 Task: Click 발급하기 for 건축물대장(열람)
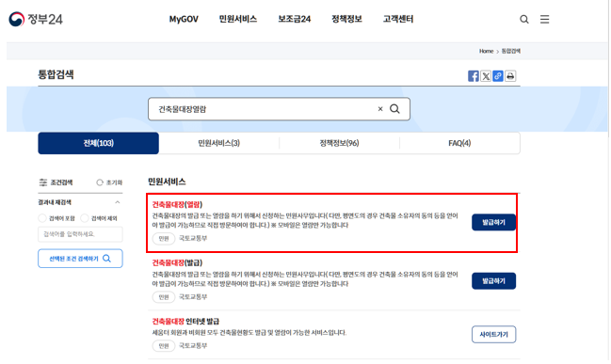pyautogui.click(x=493, y=222)
